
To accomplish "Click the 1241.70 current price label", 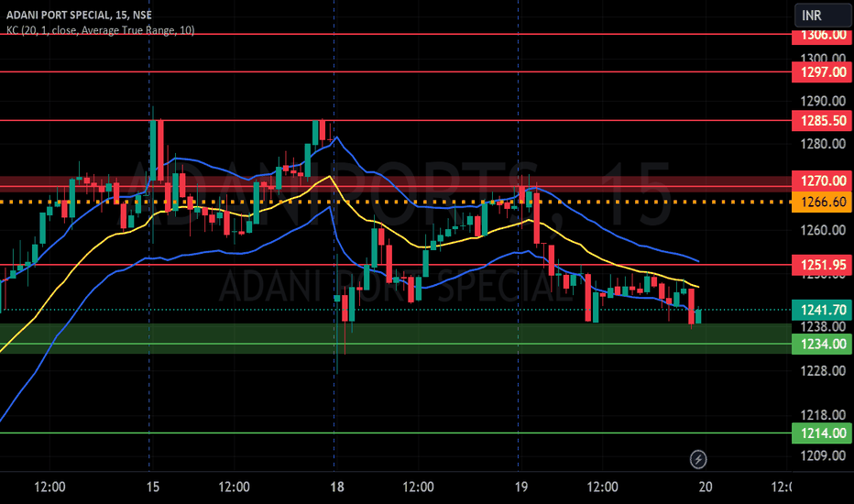I will 821,310.
